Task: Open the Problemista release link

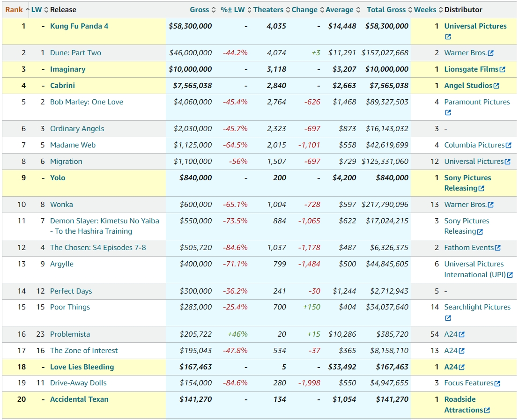Action: coord(70,334)
